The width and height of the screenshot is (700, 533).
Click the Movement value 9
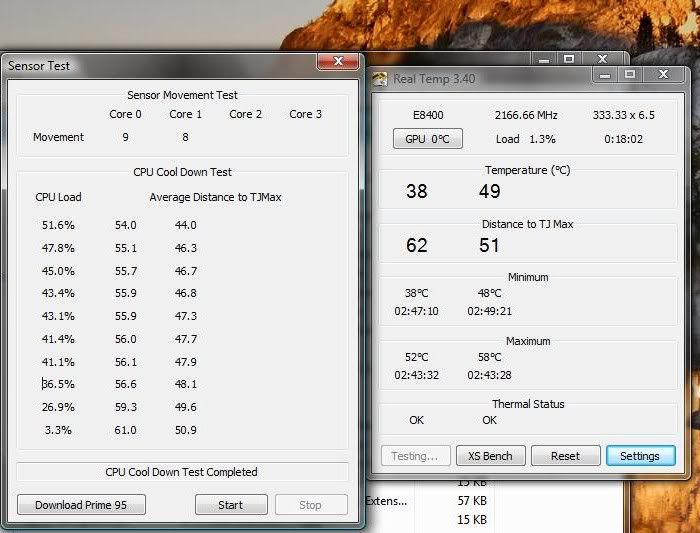tap(125, 137)
